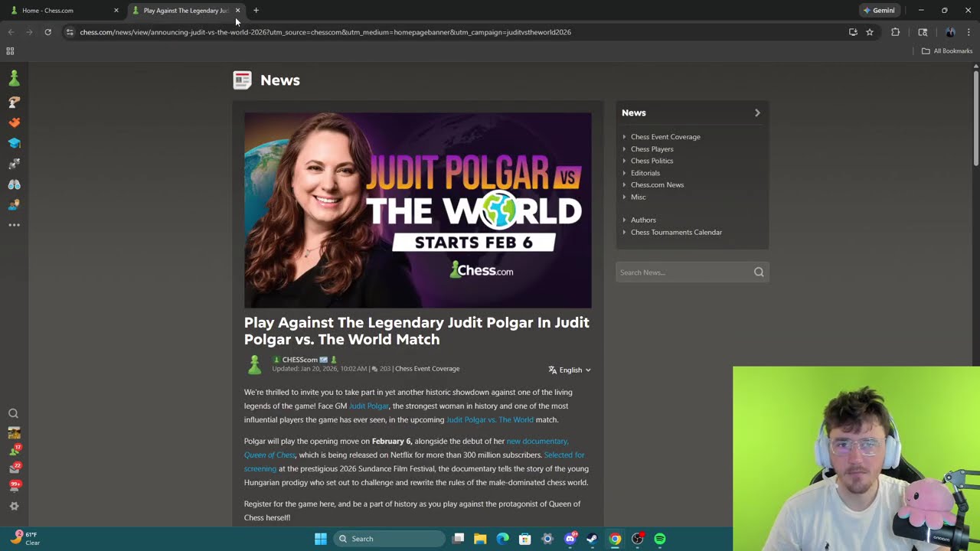Open the Watch binoculars icon in the sidebar
The image size is (980, 551).
click(14, 184)
